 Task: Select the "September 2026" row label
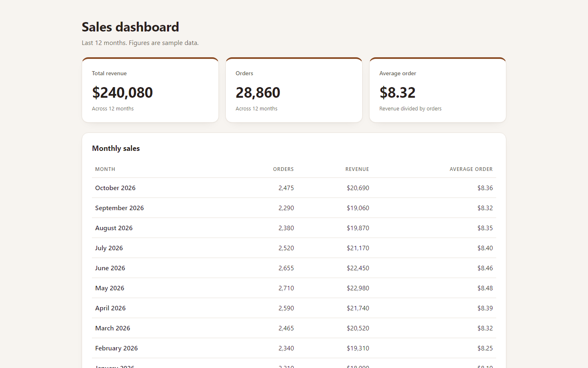coord(119,208)
